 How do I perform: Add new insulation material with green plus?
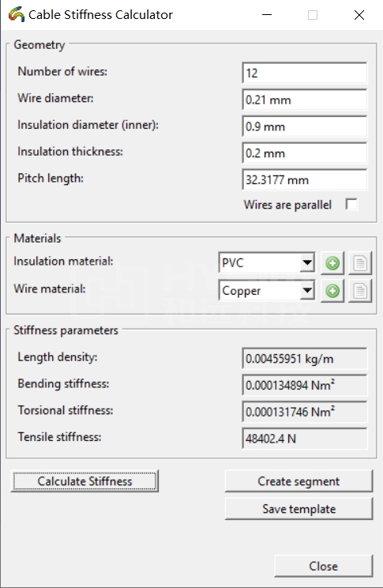[x=332, y=263]
